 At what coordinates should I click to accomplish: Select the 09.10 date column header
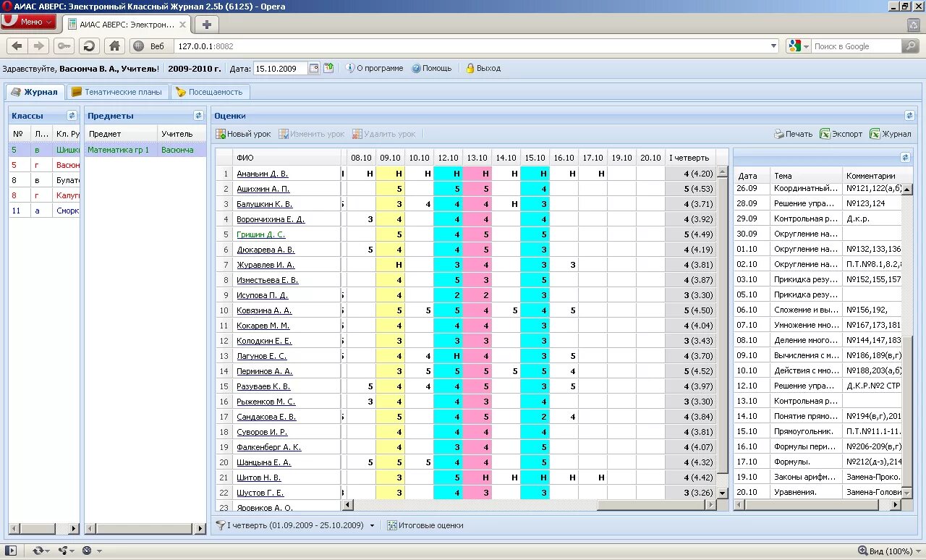pyautogui.click(x=390, y=158)
